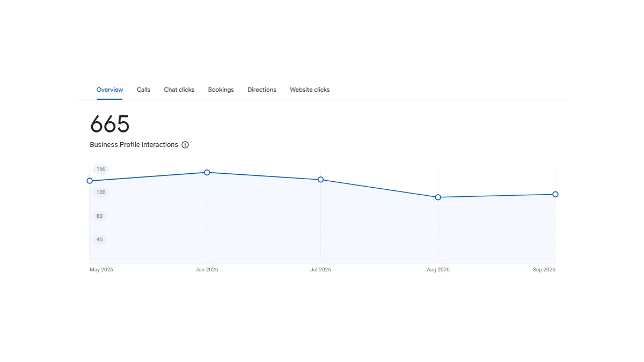Open the Overview tab
Screen dimensions: 644x362
(x=109, y=90)
